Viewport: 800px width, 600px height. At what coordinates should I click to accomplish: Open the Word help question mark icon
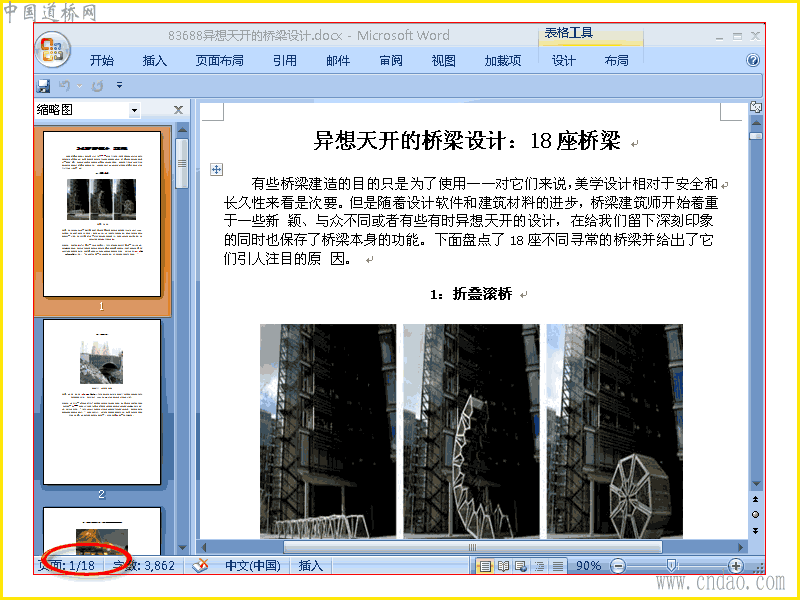pyautogui.click(x=753, y=60)
